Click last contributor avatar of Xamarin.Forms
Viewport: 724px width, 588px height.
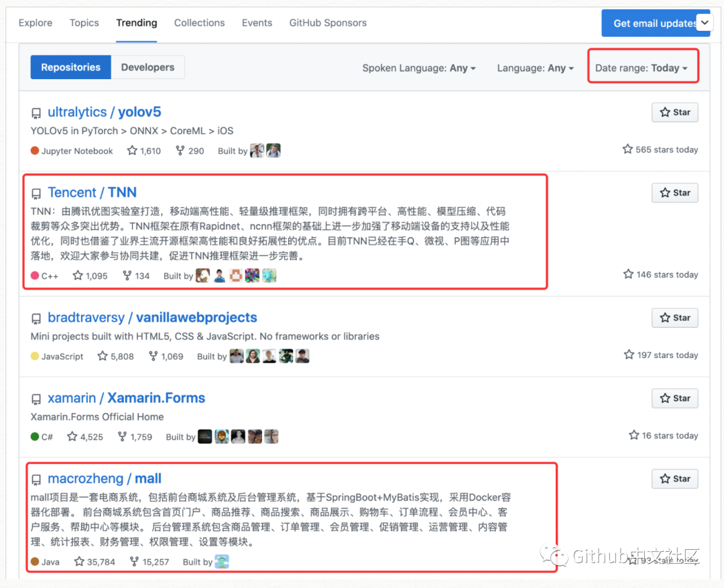[x=271, y=436]
